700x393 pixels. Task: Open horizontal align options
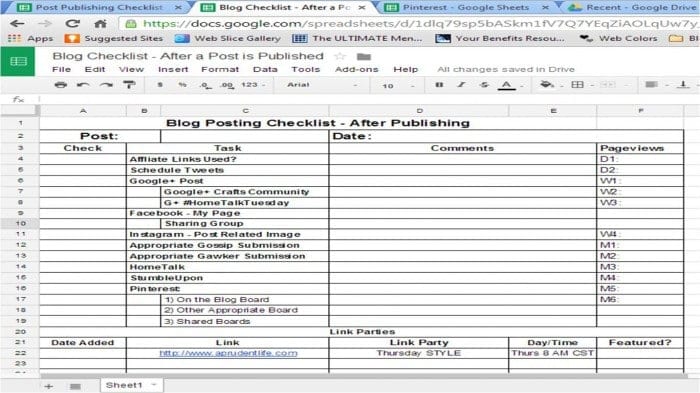click(651, 84)
